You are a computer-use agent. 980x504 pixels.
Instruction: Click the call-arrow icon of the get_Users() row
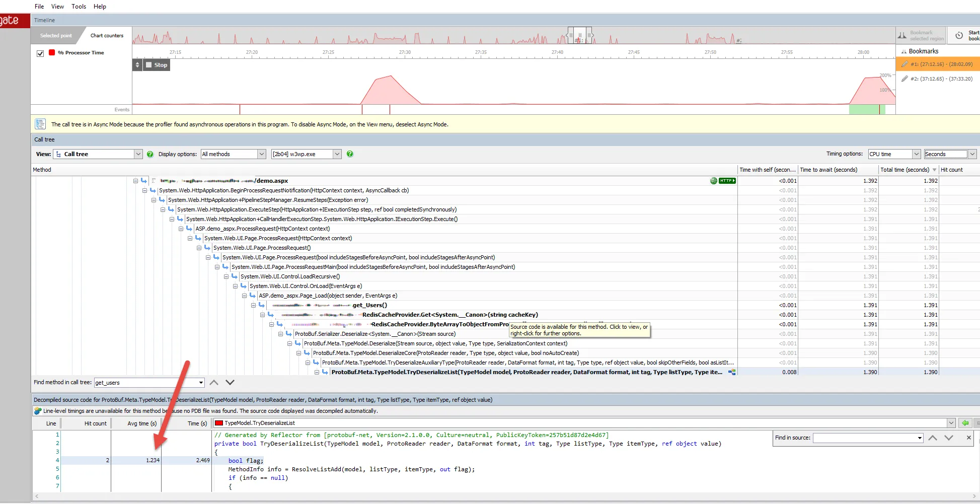tap(262, 305)
